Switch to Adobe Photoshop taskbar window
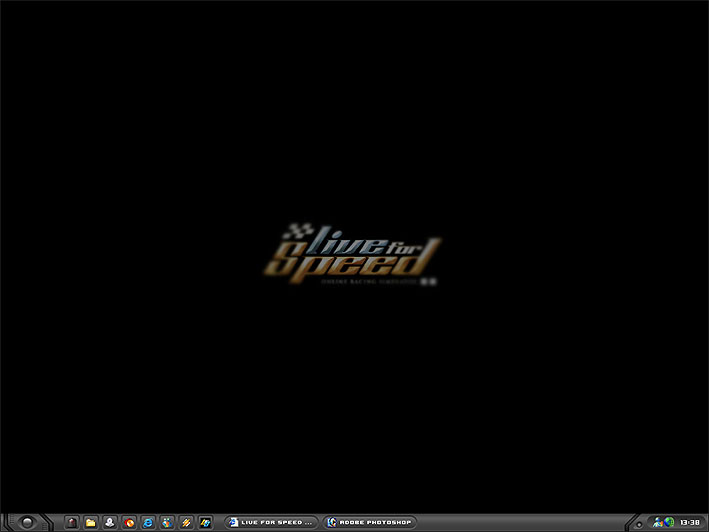Screen dimensions: 709x532 pyautogui.click(x=369, y=523)
